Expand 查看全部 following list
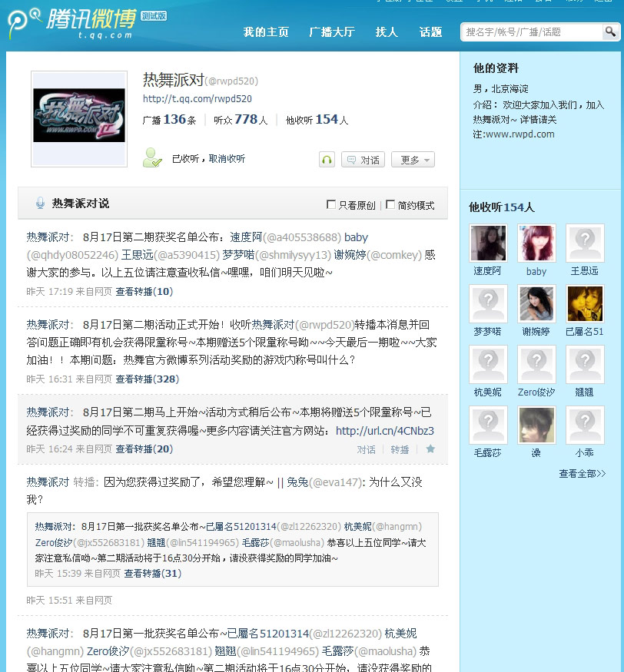This screenshot has height=672, width=624. tap(582, 474)
